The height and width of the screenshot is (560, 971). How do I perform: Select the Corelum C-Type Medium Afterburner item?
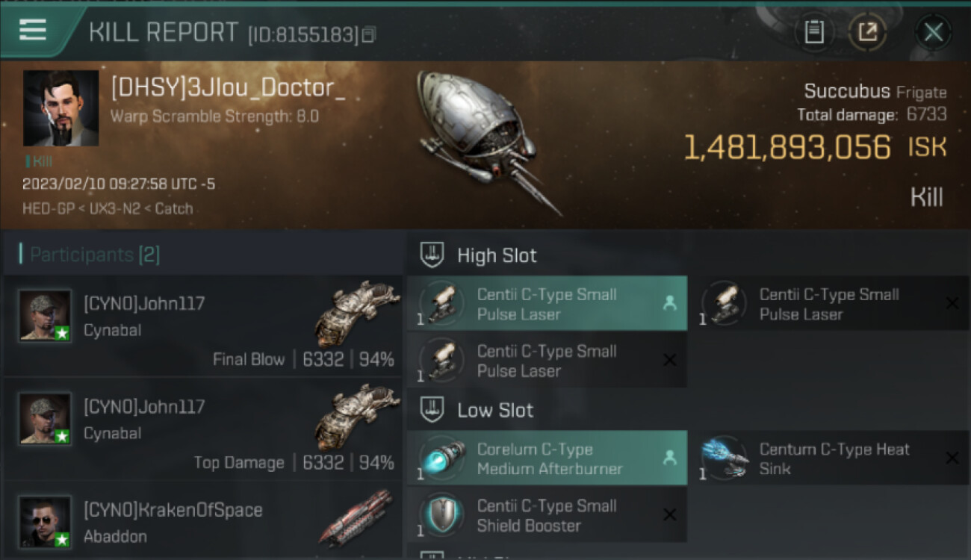(547, 458)
